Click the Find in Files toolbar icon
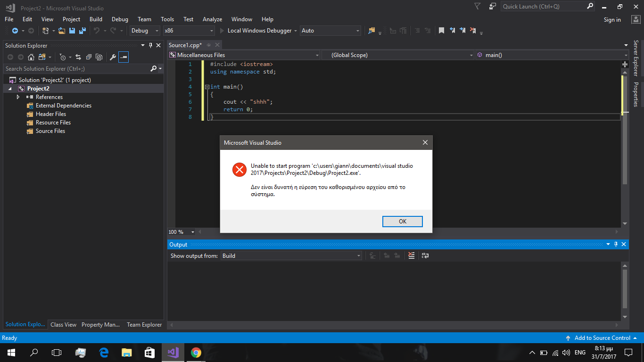The height and width of the screenshot is (362, 644). pos(372,31)
